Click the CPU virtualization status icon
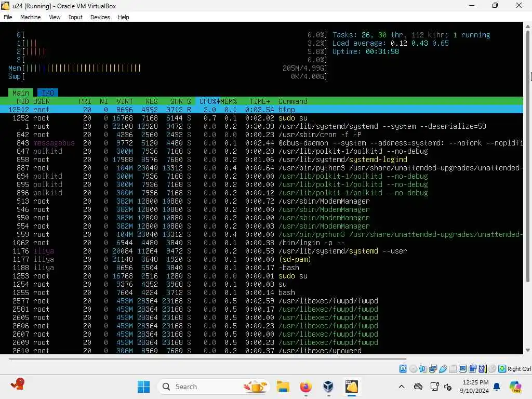Viewport: 532px width, 399px height. (x=483, y=369)
